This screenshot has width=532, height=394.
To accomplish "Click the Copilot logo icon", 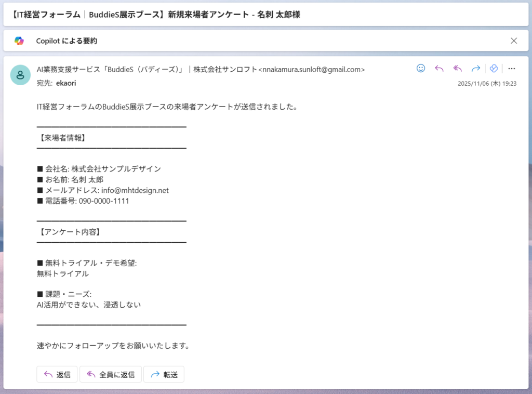I will 19,41.
